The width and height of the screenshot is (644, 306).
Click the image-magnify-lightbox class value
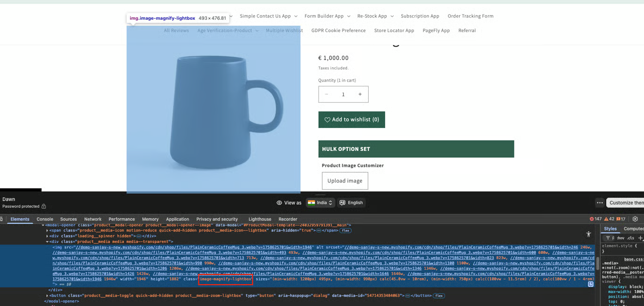tap(225, 279)
